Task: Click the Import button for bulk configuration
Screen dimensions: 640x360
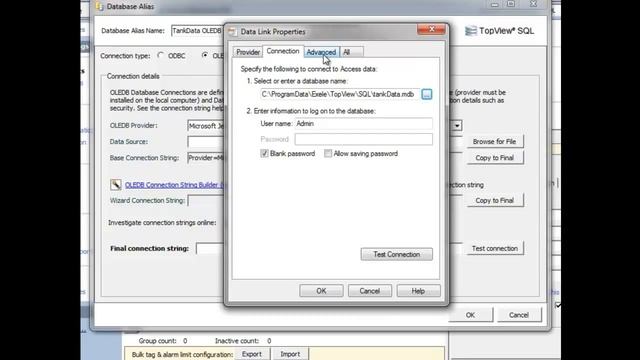Action: tap(290, 354)
